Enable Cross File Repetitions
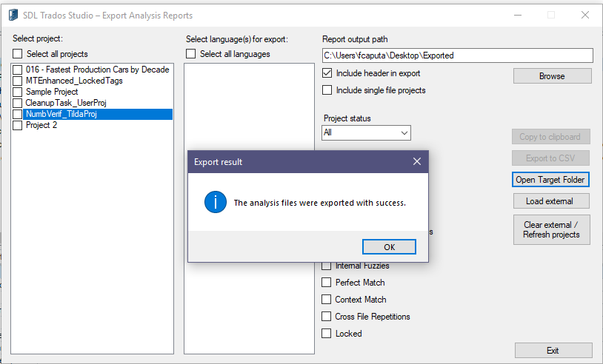Viewport: 603px width, 364px height. pyautogui.click(x=326, y=317)
